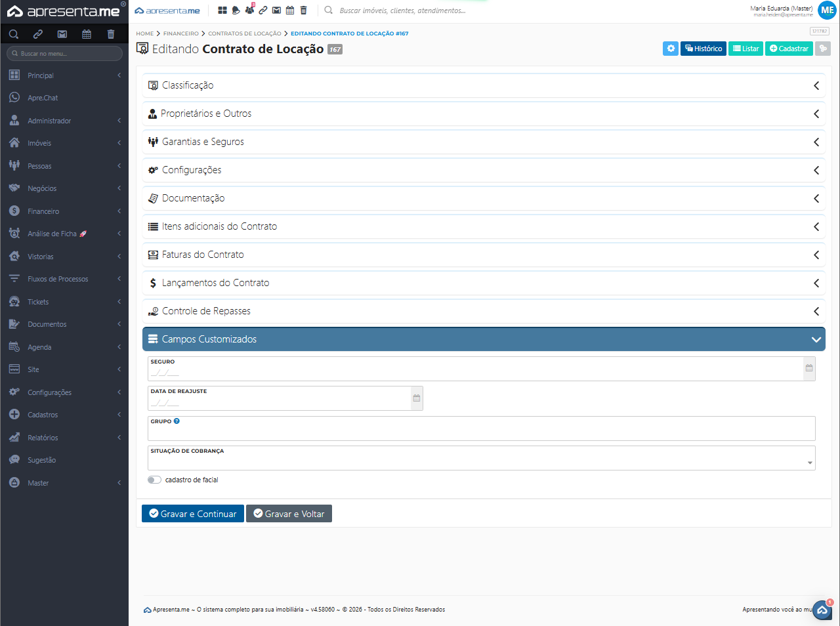This screenshot has width=840, height=626.
Task: Click the Gravar e Continuar button
Action: 193,514
